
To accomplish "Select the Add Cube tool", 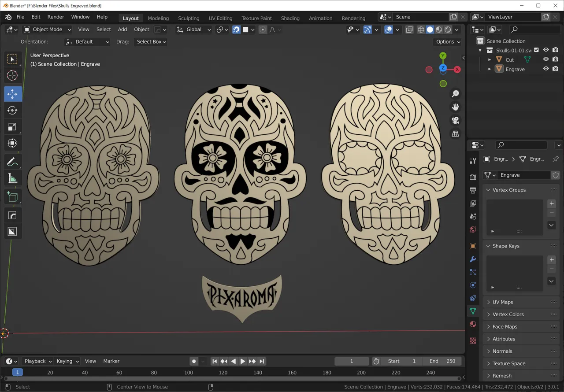I will [x=12, y=197].
